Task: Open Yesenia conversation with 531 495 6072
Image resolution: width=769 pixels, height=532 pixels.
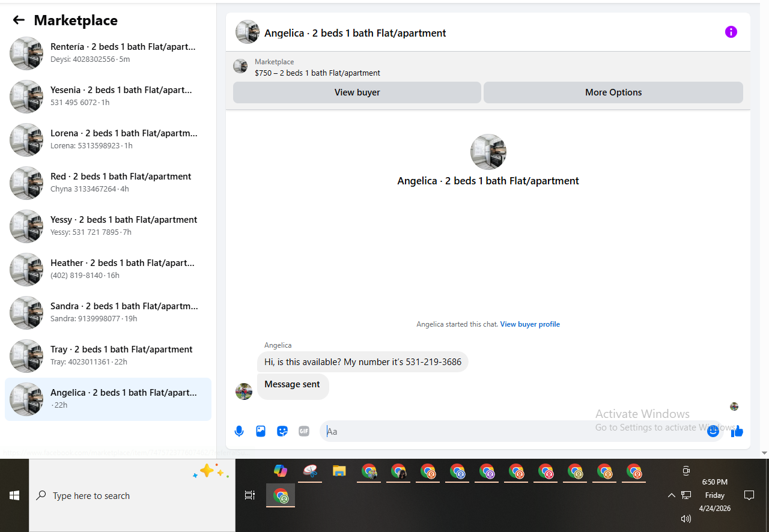Action: [108, 96]
